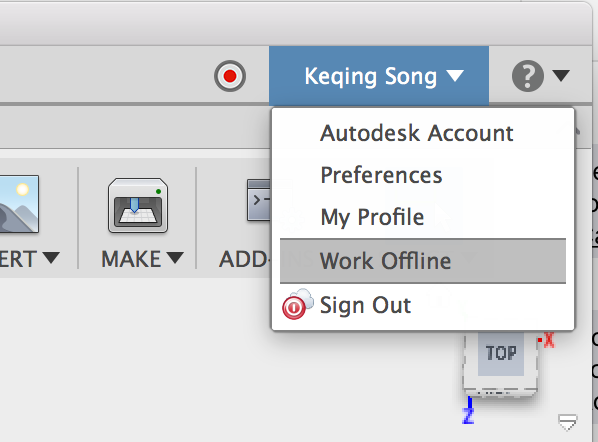Toggle Work Offline mode
Screen dimensions: 598x442
pyautogui.click(x=423, y=261)
